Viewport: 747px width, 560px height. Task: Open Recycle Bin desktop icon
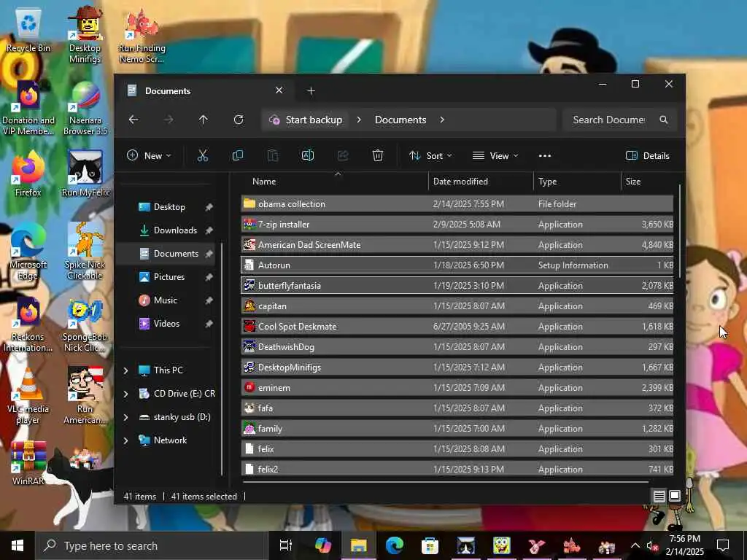[28, 31]
